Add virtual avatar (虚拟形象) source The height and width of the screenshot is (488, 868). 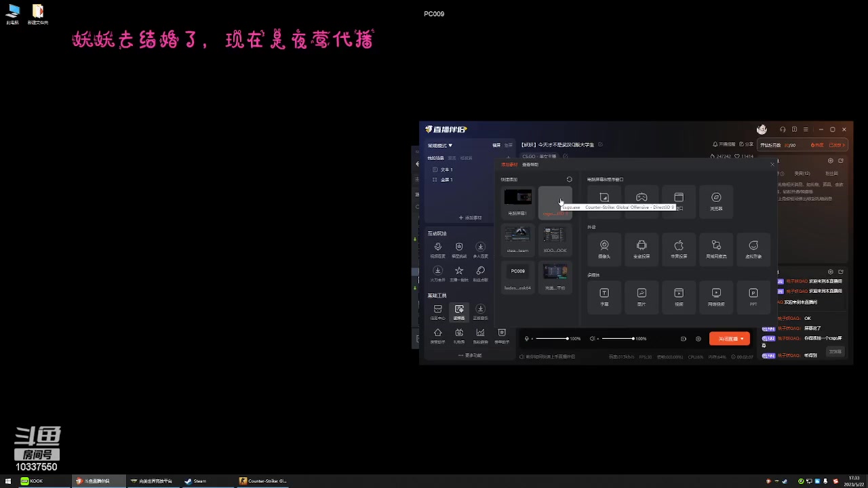753,249
